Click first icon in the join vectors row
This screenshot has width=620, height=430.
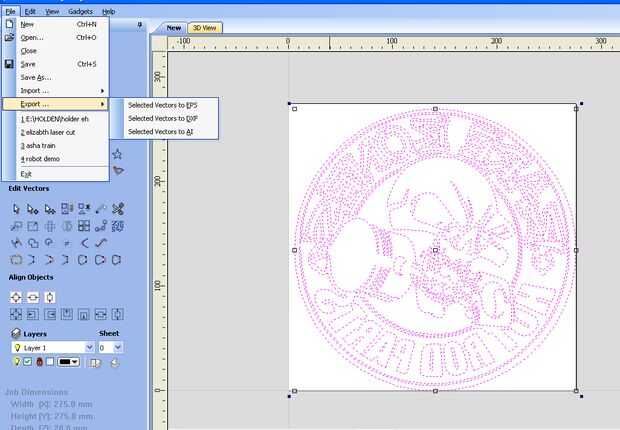pyautogui.click(x=16, y=260)
